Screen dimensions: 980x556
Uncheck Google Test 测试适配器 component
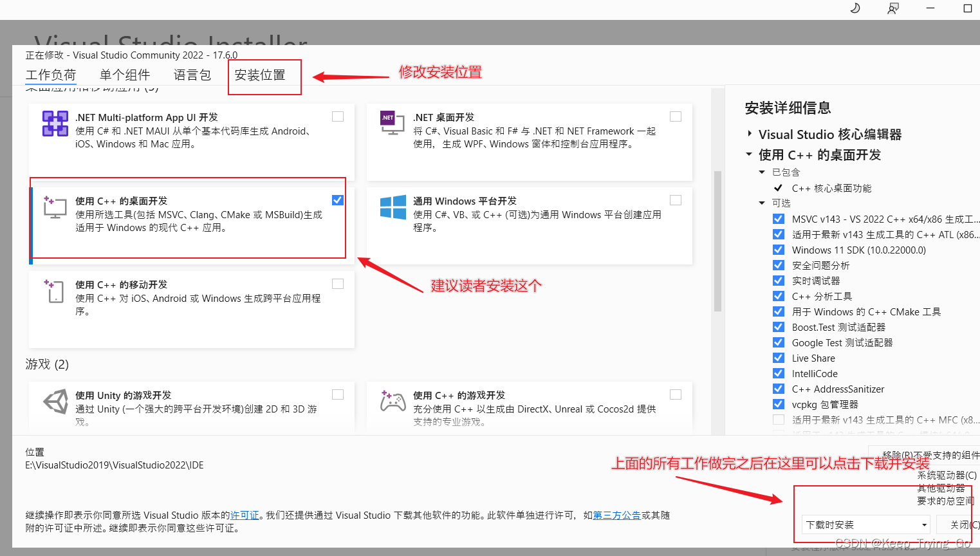pos(779,342)
